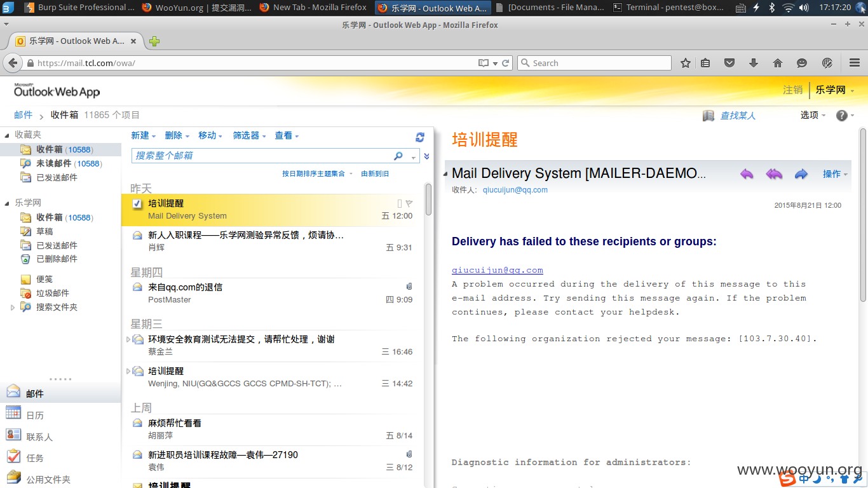868x488 pixels.
Task: Open the 删除 dropdown
Action: click(x=177, y=135)
